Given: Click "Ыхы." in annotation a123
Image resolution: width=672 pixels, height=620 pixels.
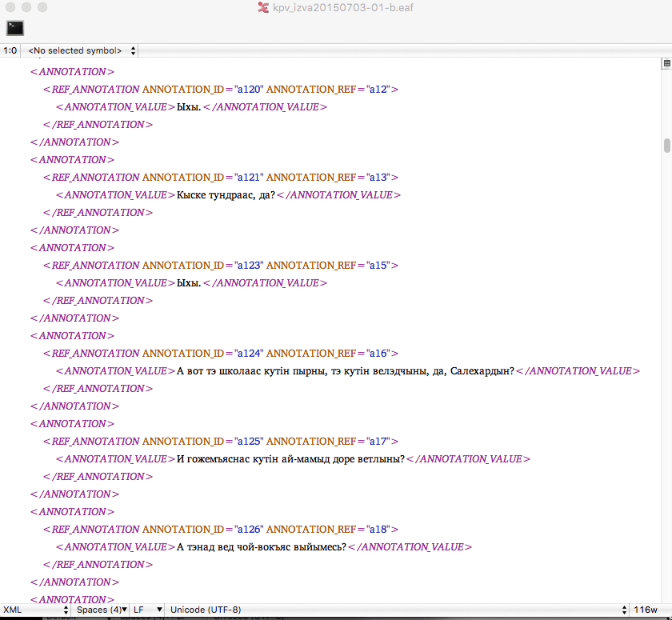Looking at the screenshot, I should (x=189, y=282).
